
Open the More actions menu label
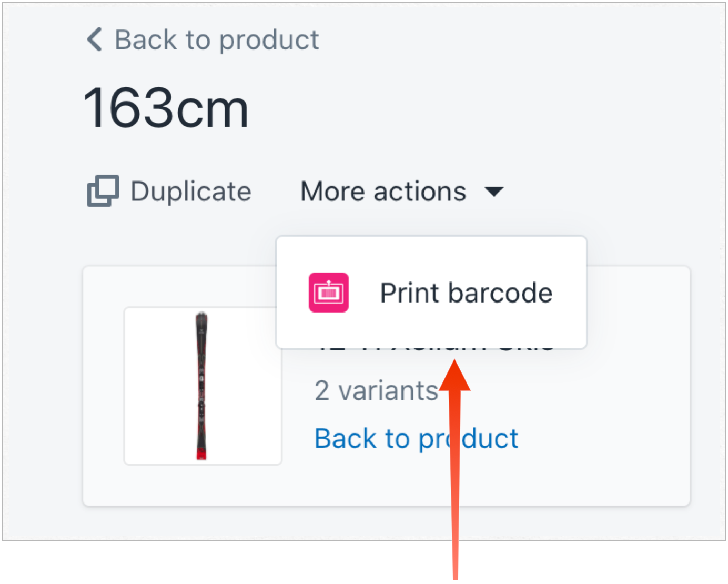[x=383, y=191]
